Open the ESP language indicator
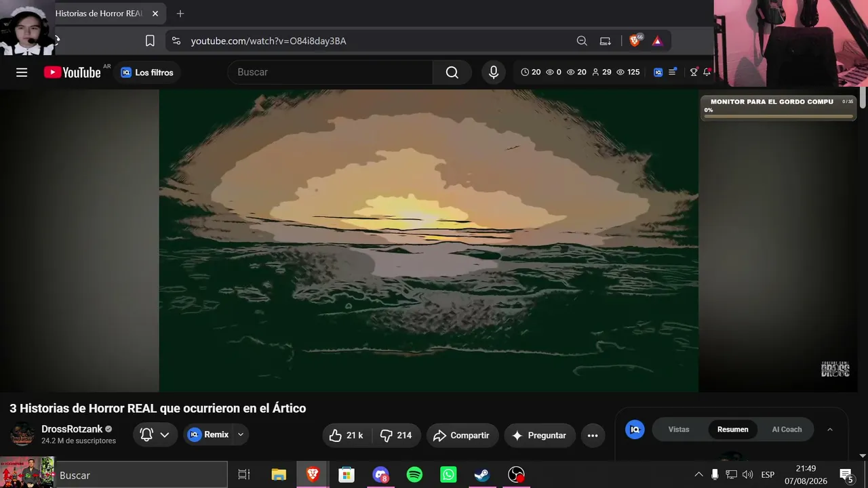Viewport: 868px width, 488px height. pos(768,474)
